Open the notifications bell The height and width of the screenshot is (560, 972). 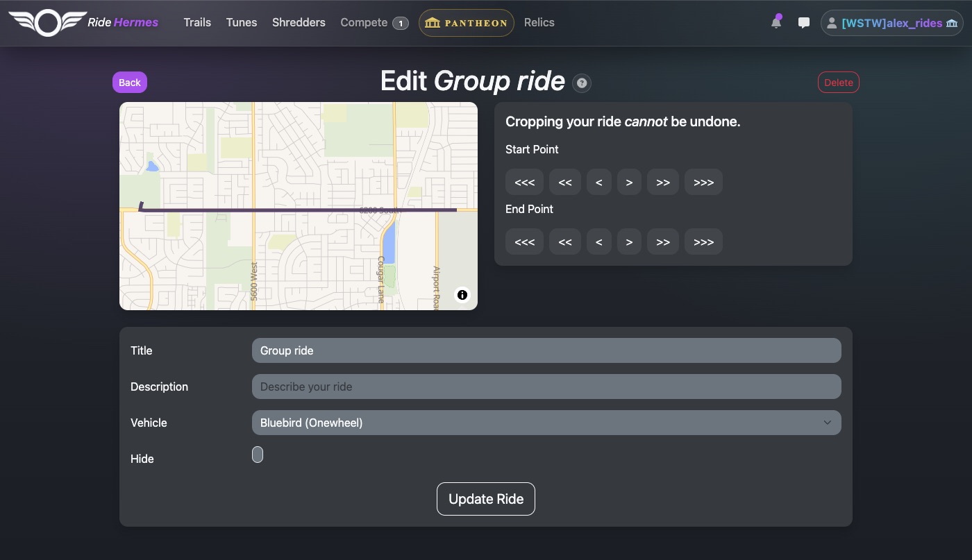tap(776, 22)
